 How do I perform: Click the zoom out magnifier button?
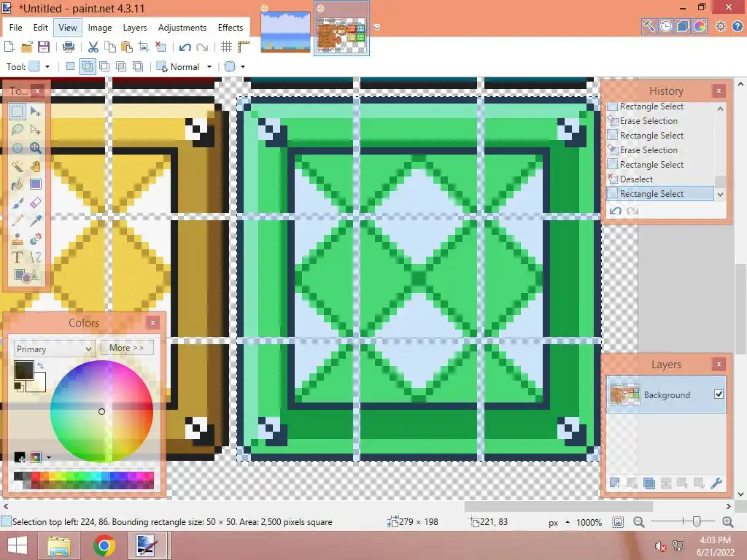click(639, 522)
